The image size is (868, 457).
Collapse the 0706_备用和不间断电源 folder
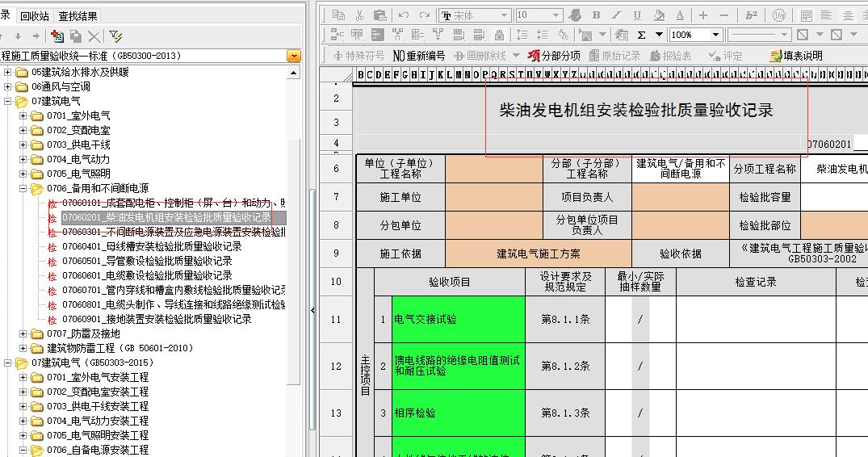click(x=23, y=188)
